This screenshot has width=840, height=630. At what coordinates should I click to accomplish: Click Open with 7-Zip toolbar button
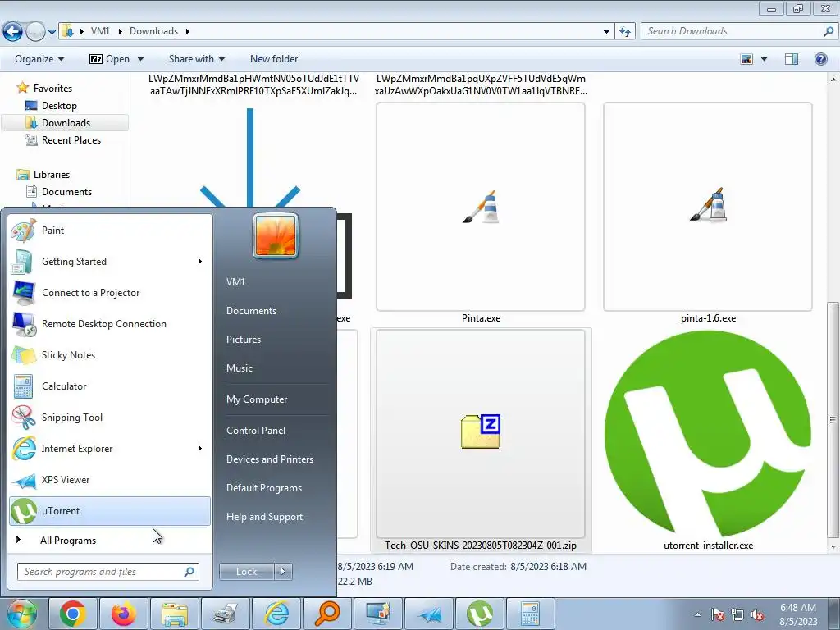(109, 59)
